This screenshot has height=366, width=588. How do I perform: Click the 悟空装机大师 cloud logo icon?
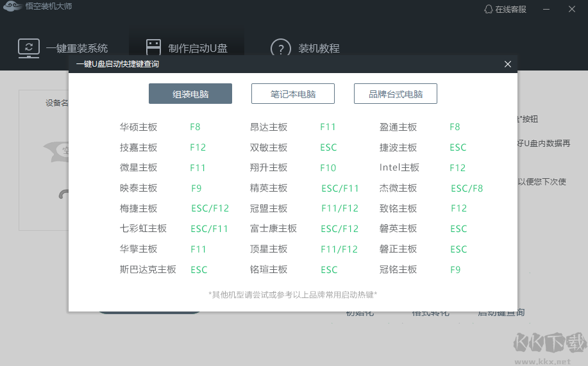[13, 6]
